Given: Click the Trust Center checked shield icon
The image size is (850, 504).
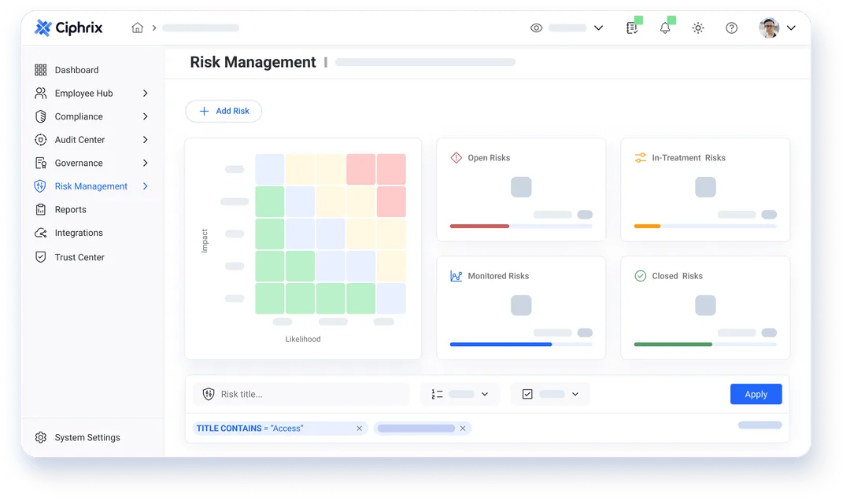Looking at the screenshot, I should coord(41,257).
